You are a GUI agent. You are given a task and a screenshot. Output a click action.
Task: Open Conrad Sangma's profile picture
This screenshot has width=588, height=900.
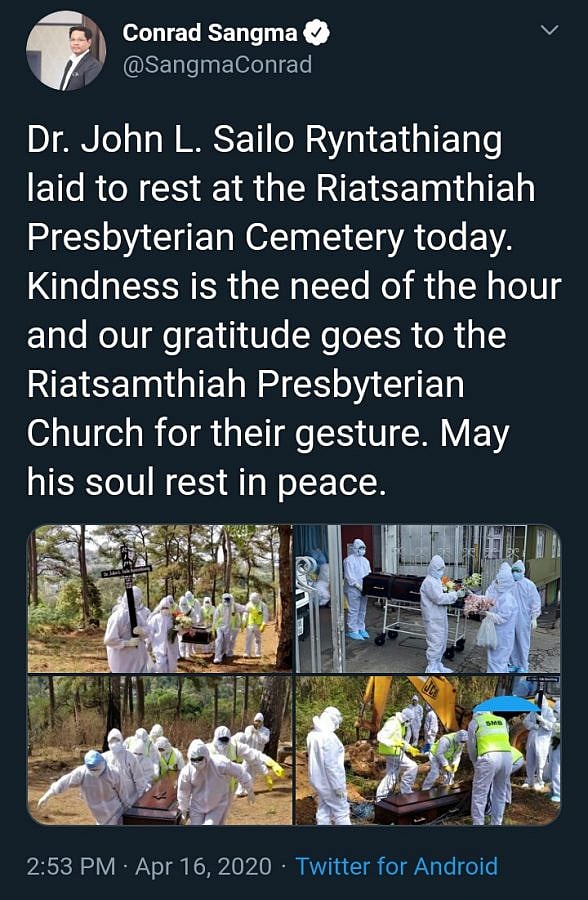pos(65,51)
